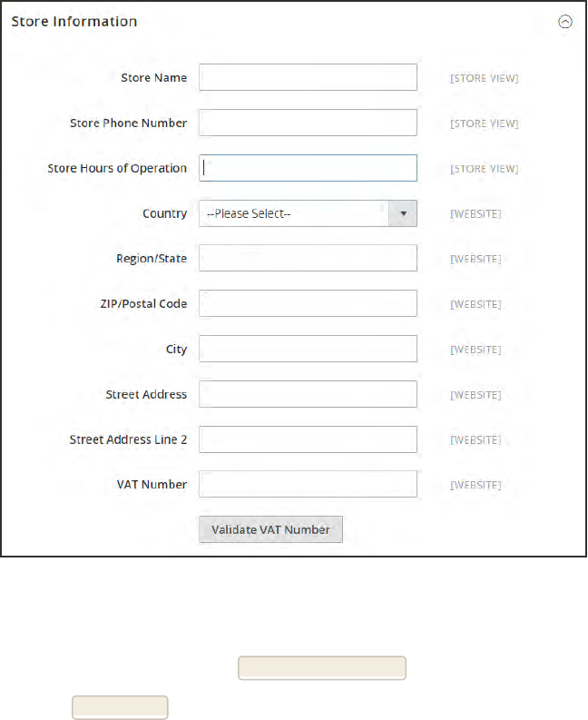Collapse the Store Information section icon
Viewport: 588px width, 720px height.
pyautogui.click(x=565, y=22)
